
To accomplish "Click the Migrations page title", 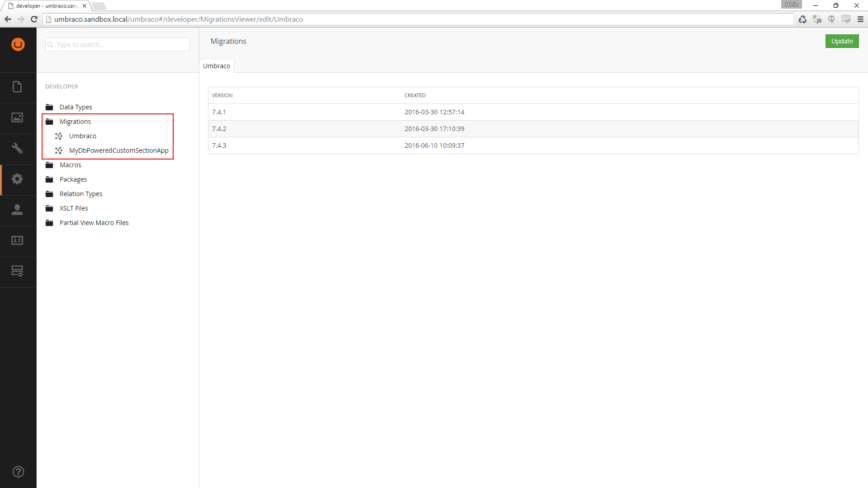I will (x=228, y=41).
